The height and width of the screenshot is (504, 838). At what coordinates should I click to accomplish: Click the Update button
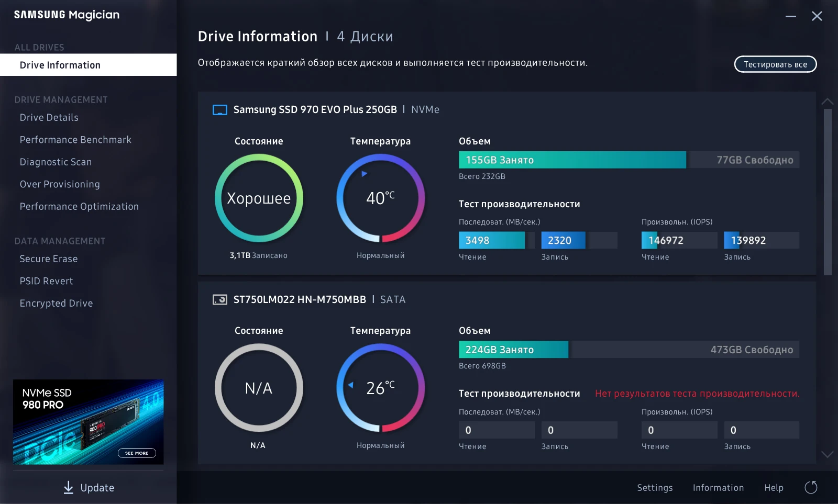(89, 488)
